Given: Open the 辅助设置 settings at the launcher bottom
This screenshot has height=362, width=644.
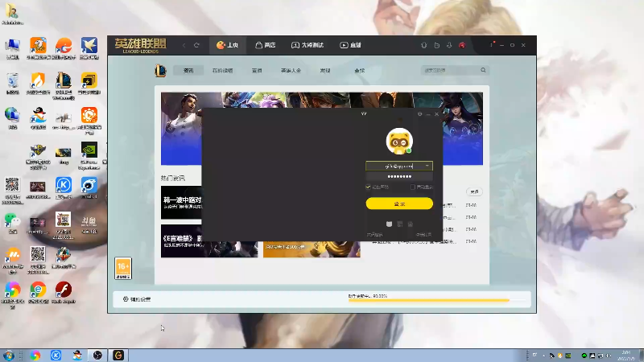Looking at the screenshot, I should [137, 299].
